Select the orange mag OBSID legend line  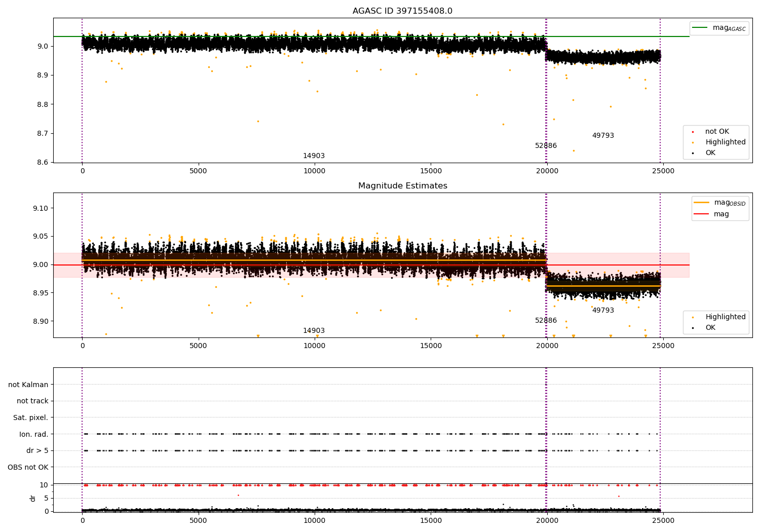pyautogui.click(x=702, y=203)
